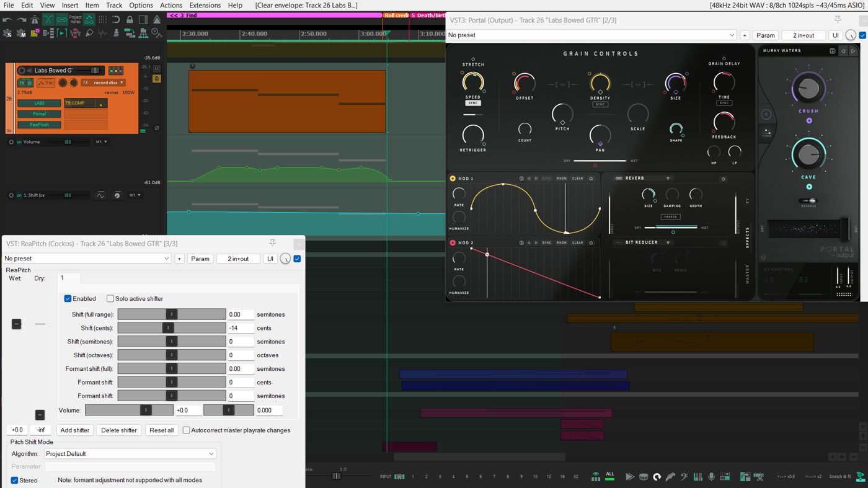Toggle snap magnet icon

point(117,20)
